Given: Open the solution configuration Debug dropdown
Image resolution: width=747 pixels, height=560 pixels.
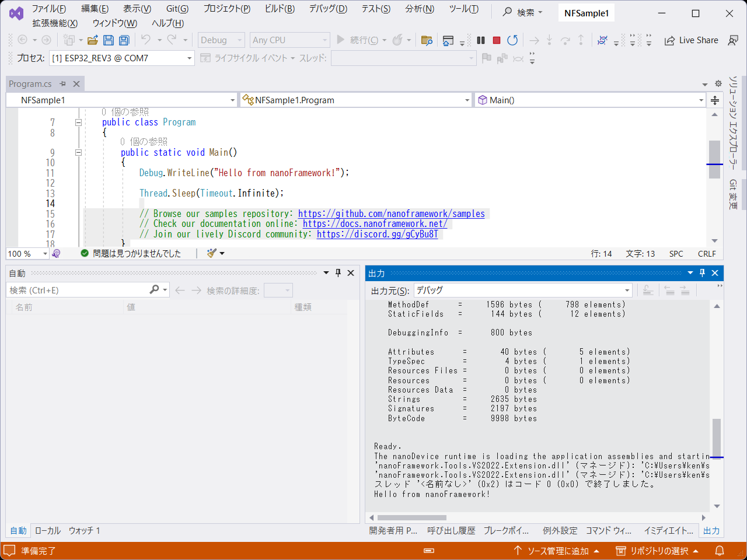Looking at the screenshot, I should pos(221,40).
